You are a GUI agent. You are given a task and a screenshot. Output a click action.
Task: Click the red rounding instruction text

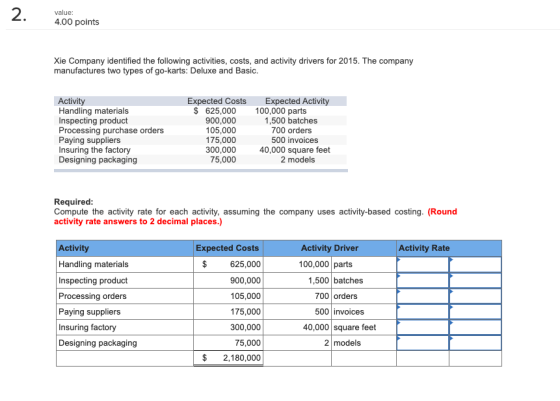[x=255, y=216]
